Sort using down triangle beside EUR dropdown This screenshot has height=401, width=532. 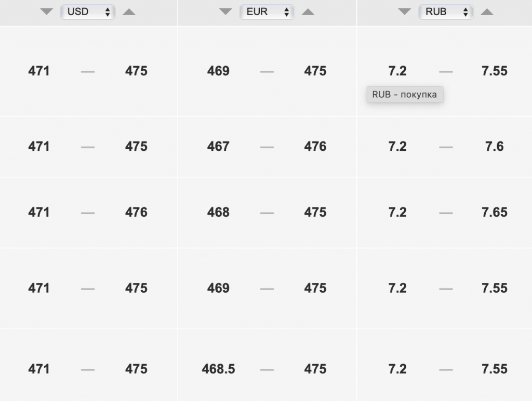(x=225, y=12)
